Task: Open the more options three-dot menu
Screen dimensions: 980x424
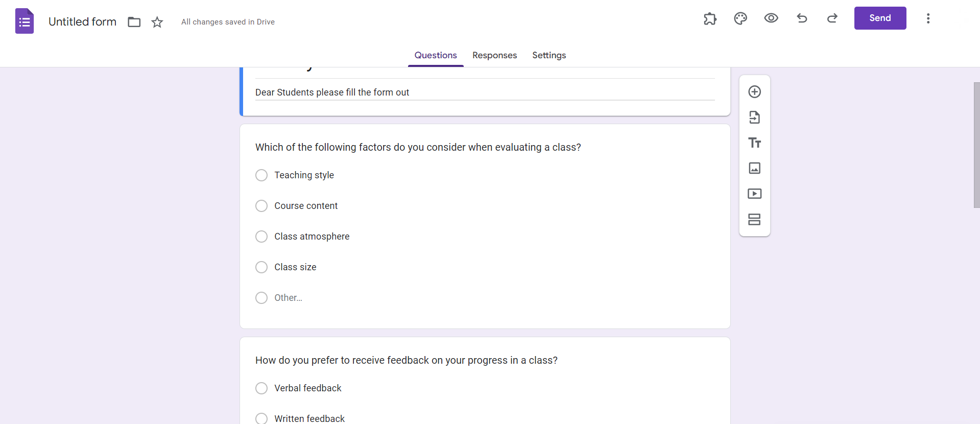Action: pyautogui.click(x=928, y=18)
